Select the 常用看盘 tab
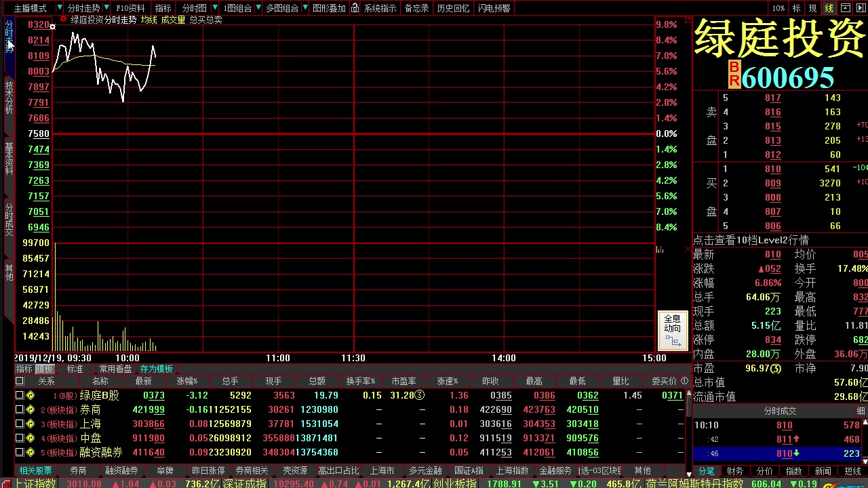The width and height of the screenshot is (868, 488). click(x=115, y=369)
